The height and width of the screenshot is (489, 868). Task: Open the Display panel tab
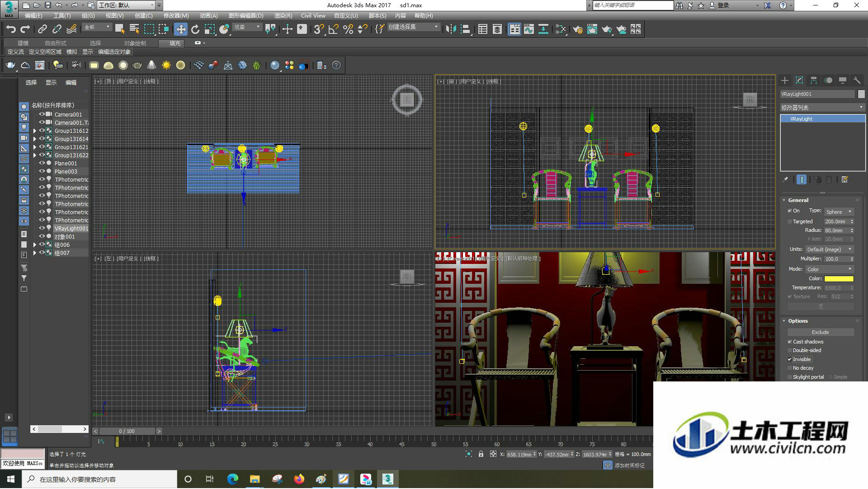point(843,80)
